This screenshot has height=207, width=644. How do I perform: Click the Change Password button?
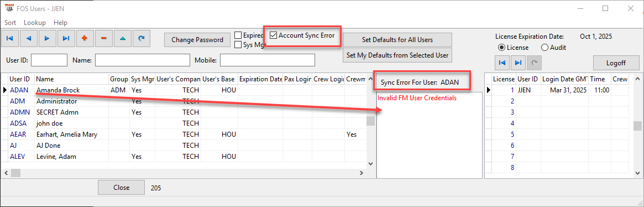pos(197,40)
